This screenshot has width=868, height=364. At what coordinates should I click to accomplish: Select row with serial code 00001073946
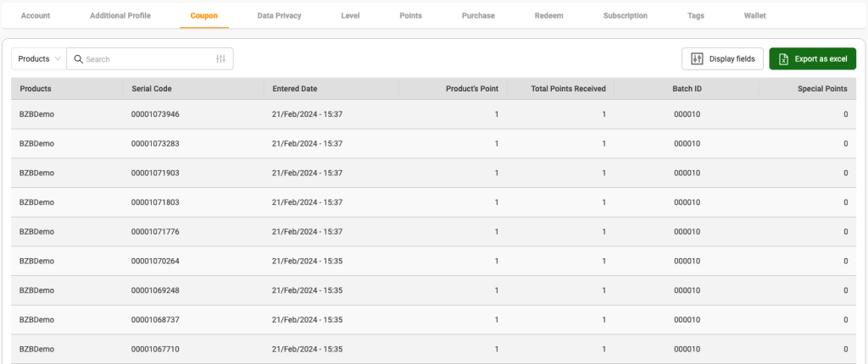tap(155, 114)
